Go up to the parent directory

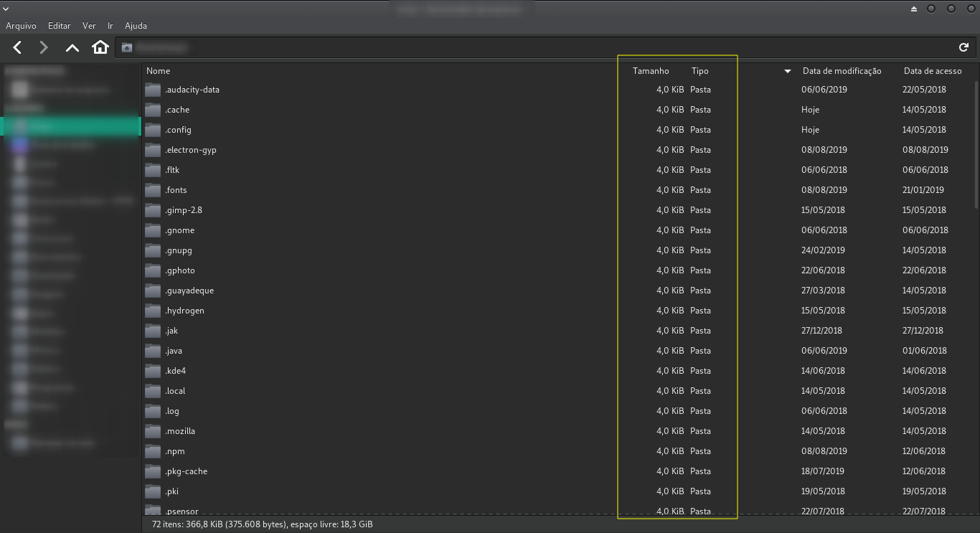point(72,47)
